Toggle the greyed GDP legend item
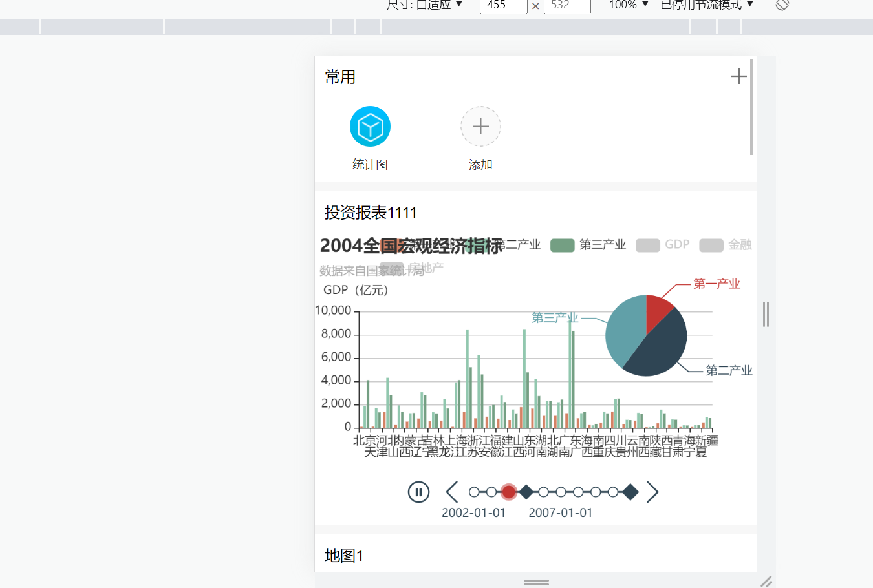Screen dimensions: 873x588 pyautogui.click(x=662, y=245)
